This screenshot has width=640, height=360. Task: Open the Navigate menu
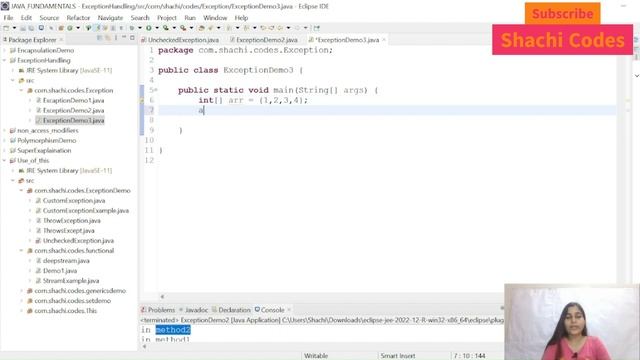(110, 18)
